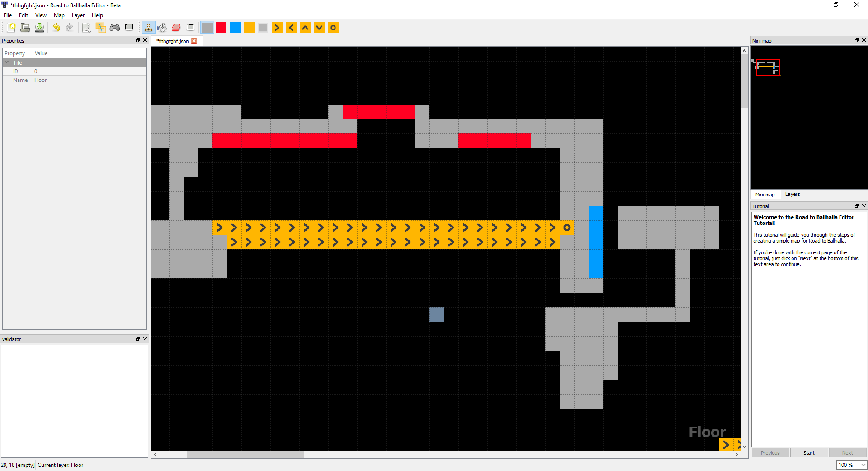Image resolution: width=868 pixels, height=471 pixels.
Task: Select the Stamp brush tool
Action: (x=148, y=28)
